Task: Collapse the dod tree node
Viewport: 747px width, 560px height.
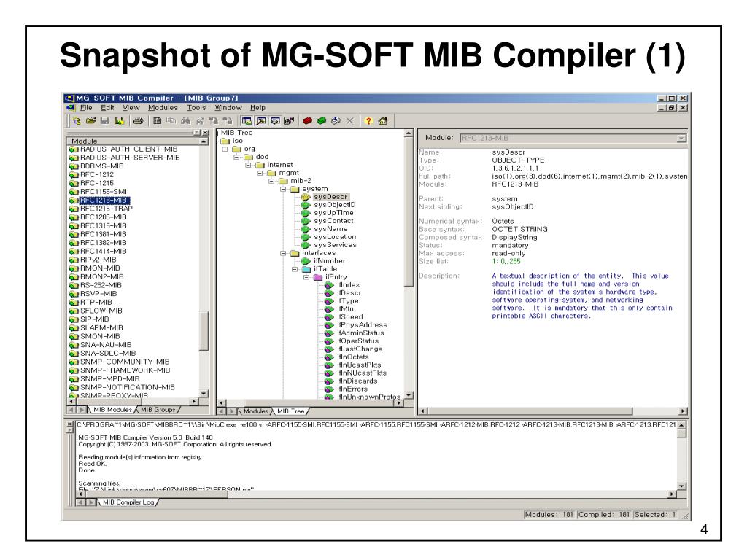Action: point(237,157)
